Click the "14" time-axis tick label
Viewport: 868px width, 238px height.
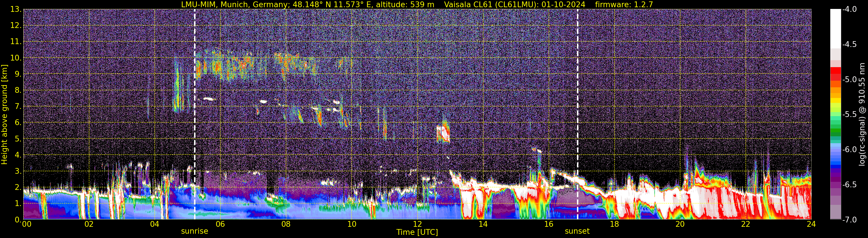[x=483, y=224]
